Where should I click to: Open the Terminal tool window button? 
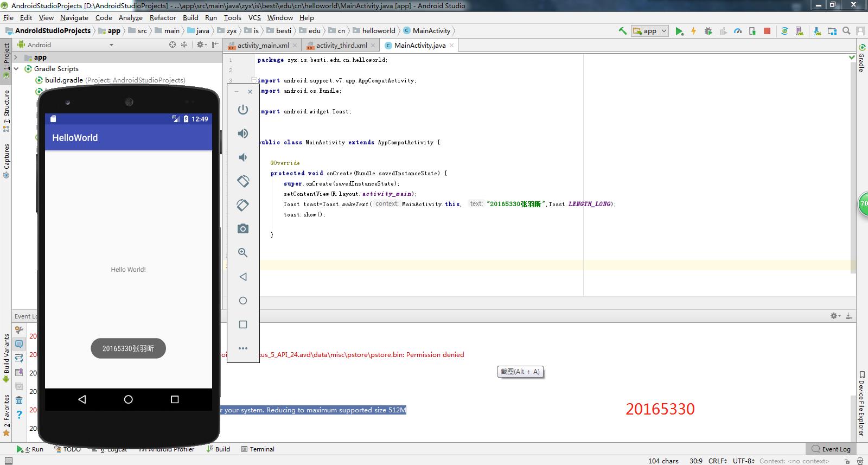tap(258, 449)
